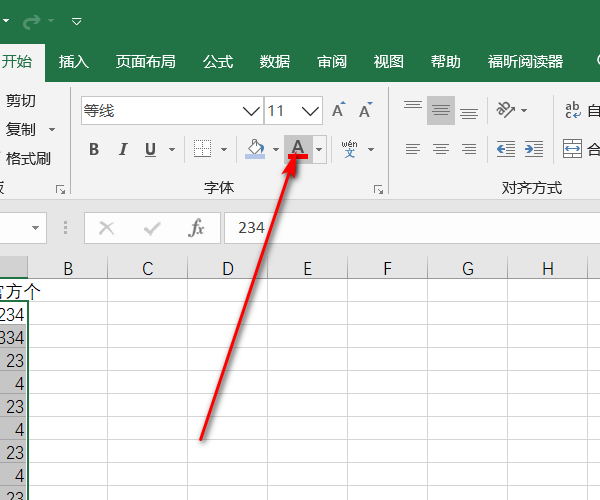600x500 pixels.
Task: Click the cell borders icon
Action: pos(203,150)
